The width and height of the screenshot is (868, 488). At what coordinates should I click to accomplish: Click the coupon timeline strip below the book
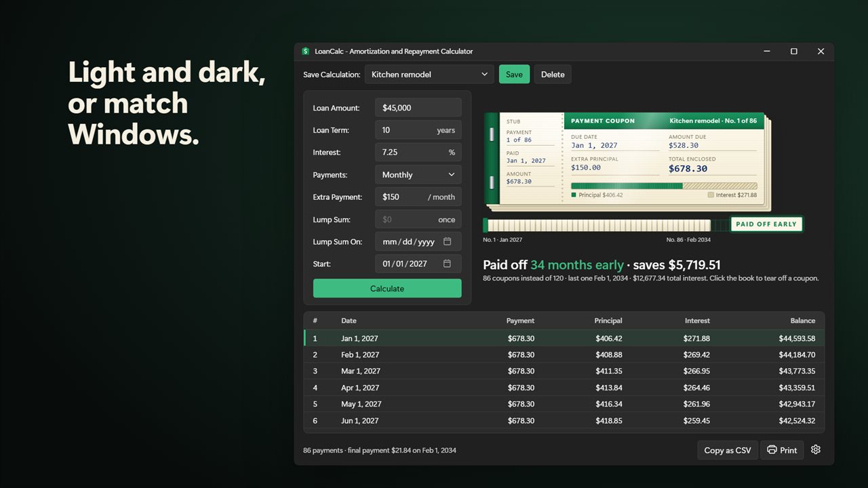pos(597,225)
